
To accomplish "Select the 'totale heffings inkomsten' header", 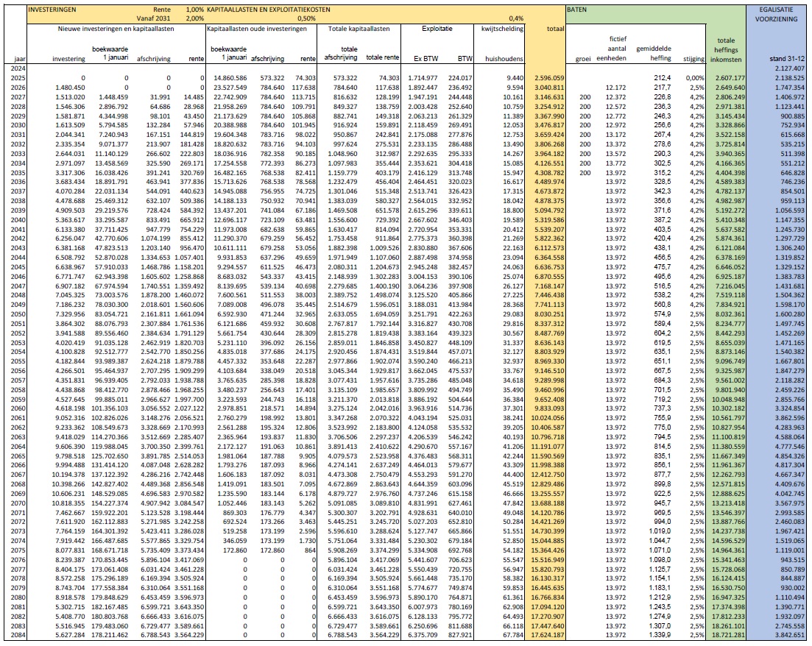I will click(x=726, y=50).
